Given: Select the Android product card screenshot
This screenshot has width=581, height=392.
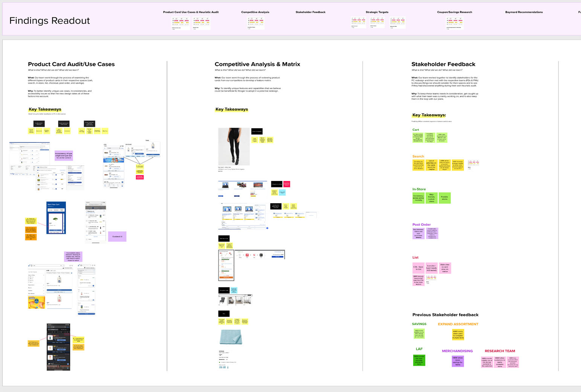Looking at the screenshot, I should (x=136, y=151).
